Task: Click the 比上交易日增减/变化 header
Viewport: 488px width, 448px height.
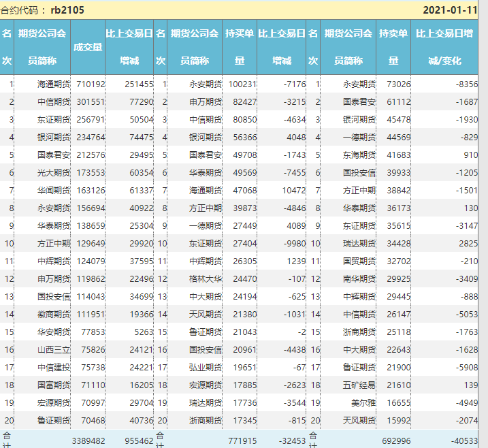Action: click(x=444, y=47)
